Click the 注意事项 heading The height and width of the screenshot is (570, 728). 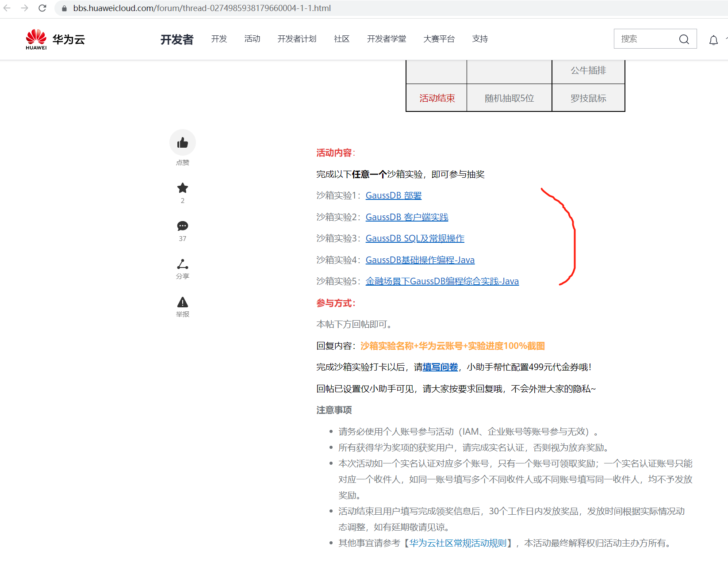pyautogui.click(x=334, y=410)
